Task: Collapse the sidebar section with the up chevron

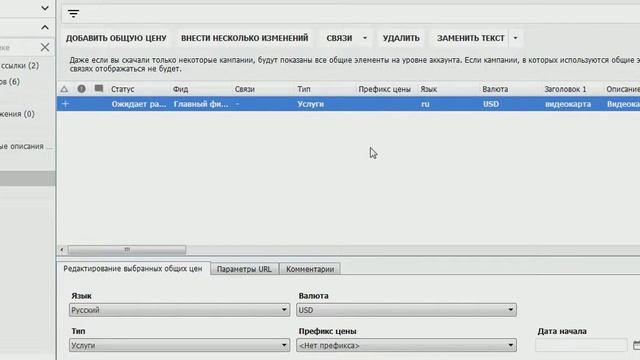Action: (x=45, y=27)
